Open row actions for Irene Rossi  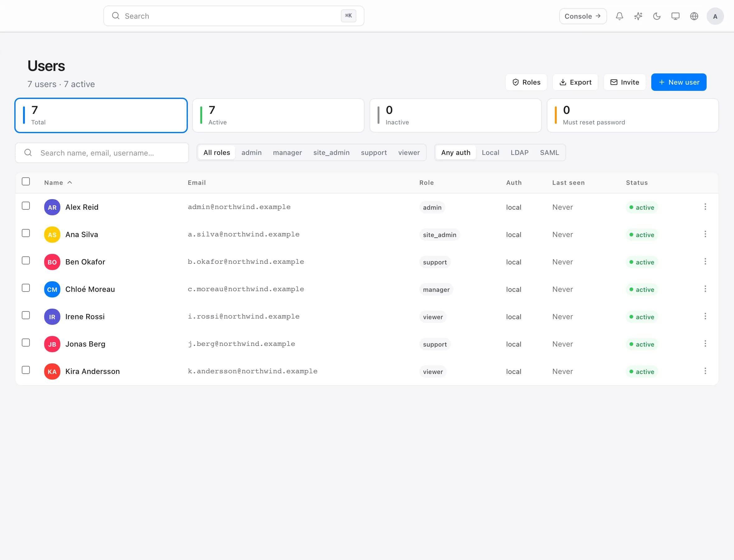pyautogui.click(x=705, y=316)
